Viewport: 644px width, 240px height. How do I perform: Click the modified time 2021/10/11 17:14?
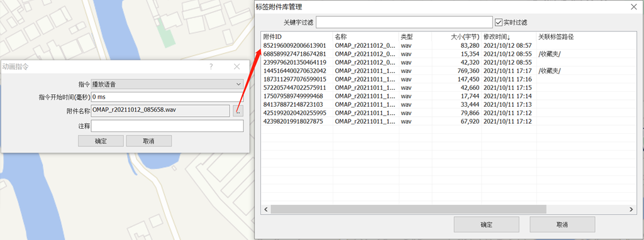(508, 96)
